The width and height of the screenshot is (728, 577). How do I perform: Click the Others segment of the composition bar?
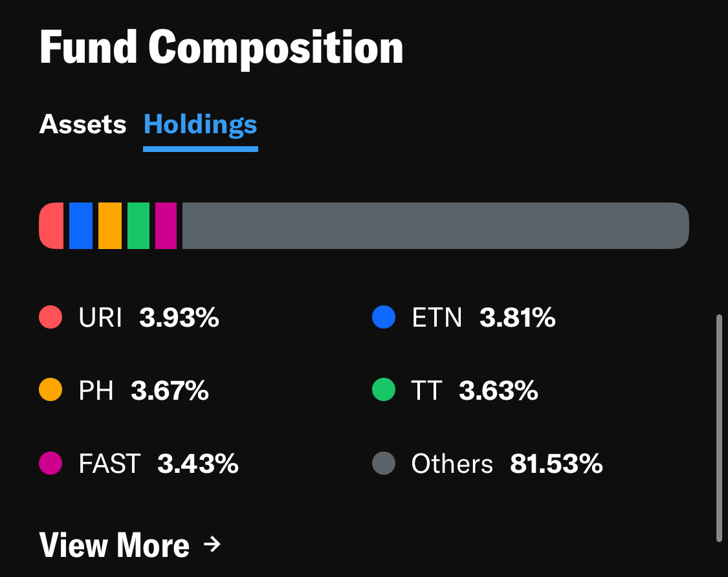[434, 226]
